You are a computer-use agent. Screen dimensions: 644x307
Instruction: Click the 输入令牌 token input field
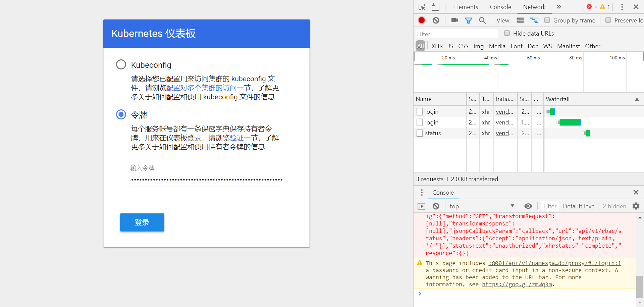[x=207, y=180]
